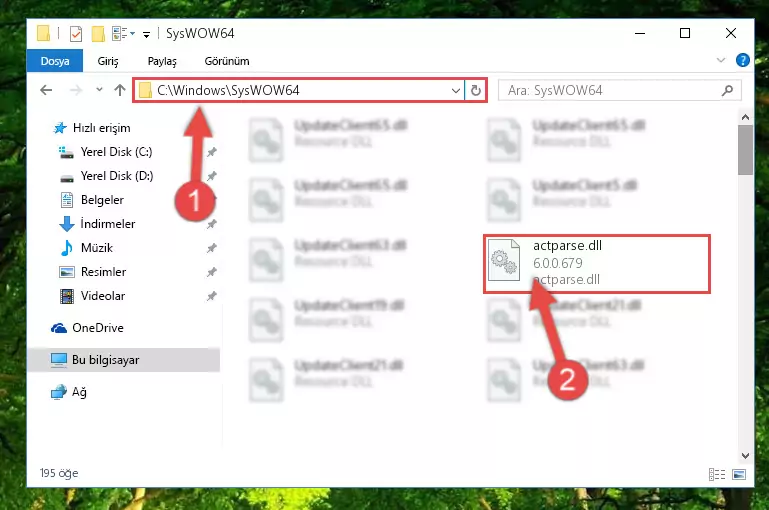The width and height of the screenshot is (769, 510).
Task: Click the 195 öğe status bar text
Action: [59, 473]
